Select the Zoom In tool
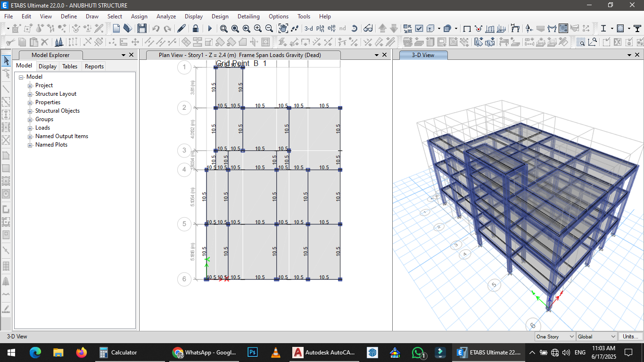 (x=258, y=28)
